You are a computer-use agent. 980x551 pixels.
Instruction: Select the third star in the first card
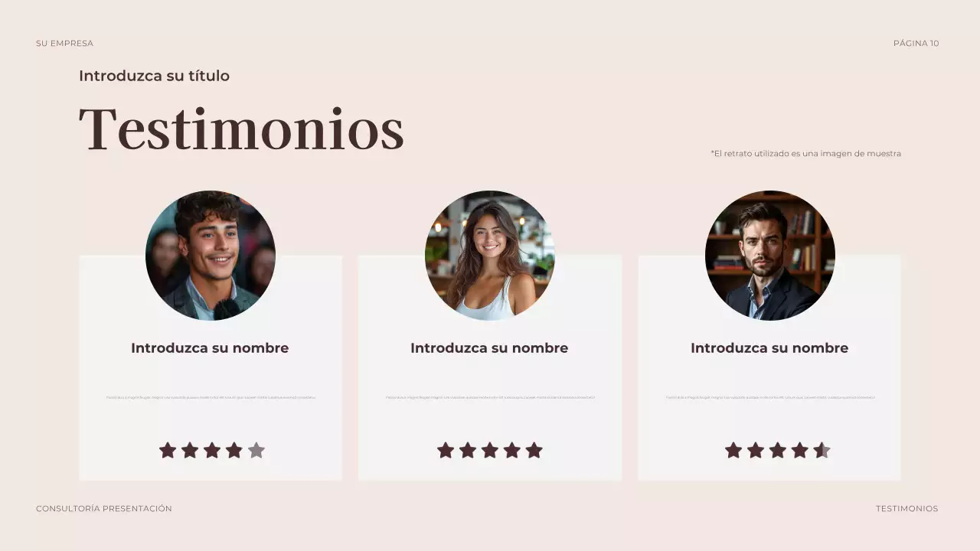click(x=212, y=451)
